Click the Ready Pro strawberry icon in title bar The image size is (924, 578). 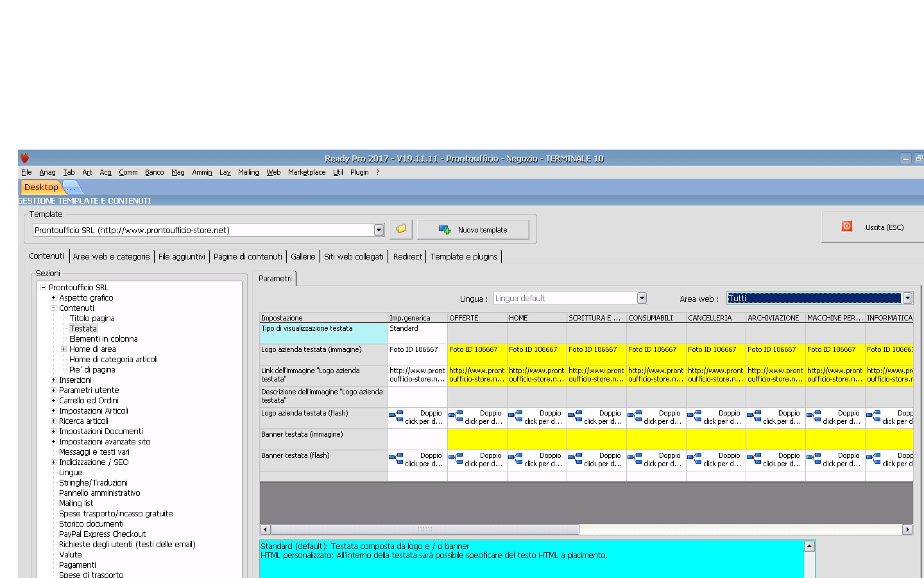tap(25, 158)
